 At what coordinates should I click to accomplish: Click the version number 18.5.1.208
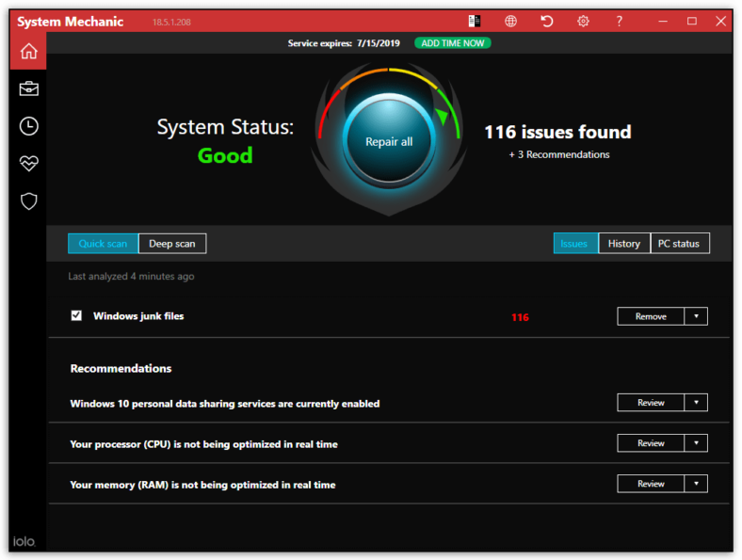tap(171, 23)
